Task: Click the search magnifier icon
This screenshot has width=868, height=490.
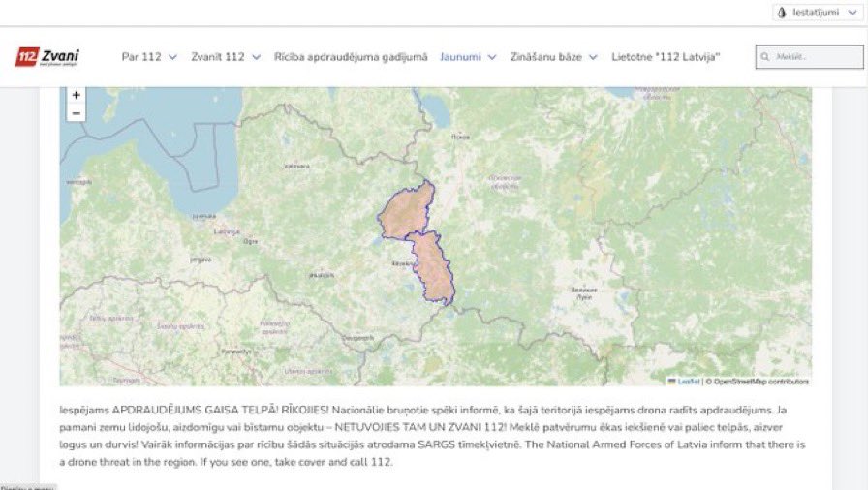Action: point(765,57)
